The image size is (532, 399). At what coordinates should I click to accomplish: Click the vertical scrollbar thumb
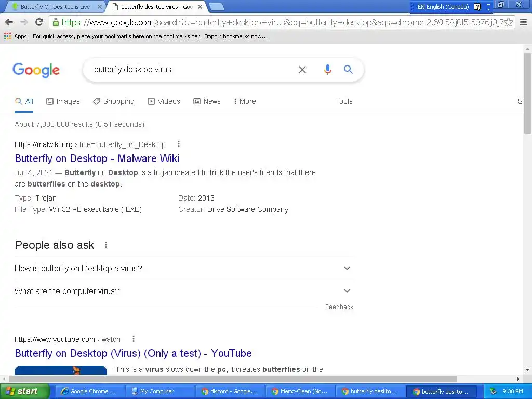coord(528,94)
